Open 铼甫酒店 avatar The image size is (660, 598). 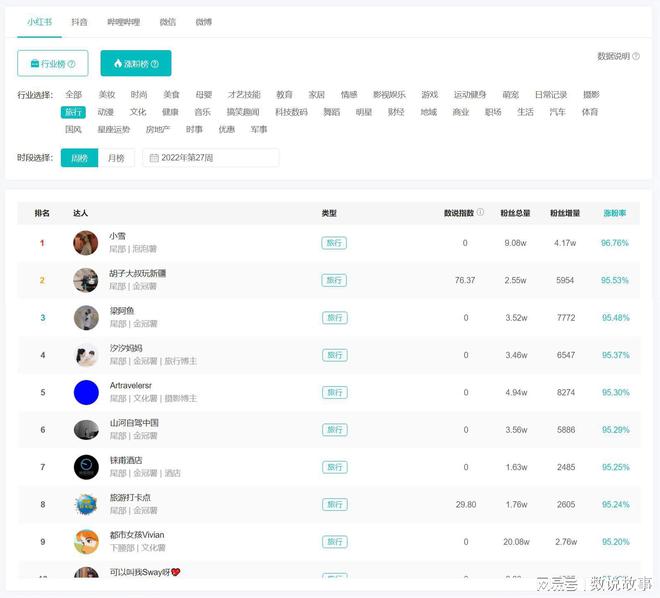click(x=86, y=467)
